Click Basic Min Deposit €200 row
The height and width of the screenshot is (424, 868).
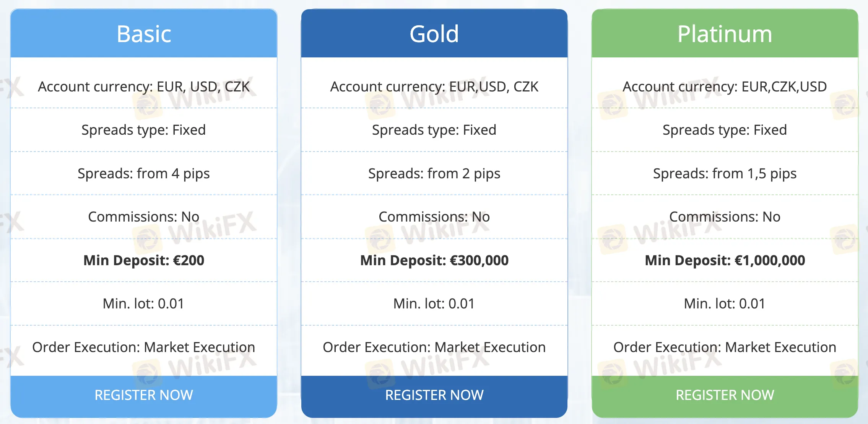tap(144, 260)
